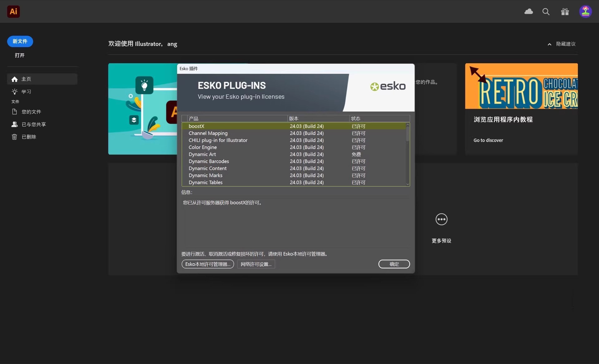Open the 您的文件 sidebar item

[x=42, y=112]
